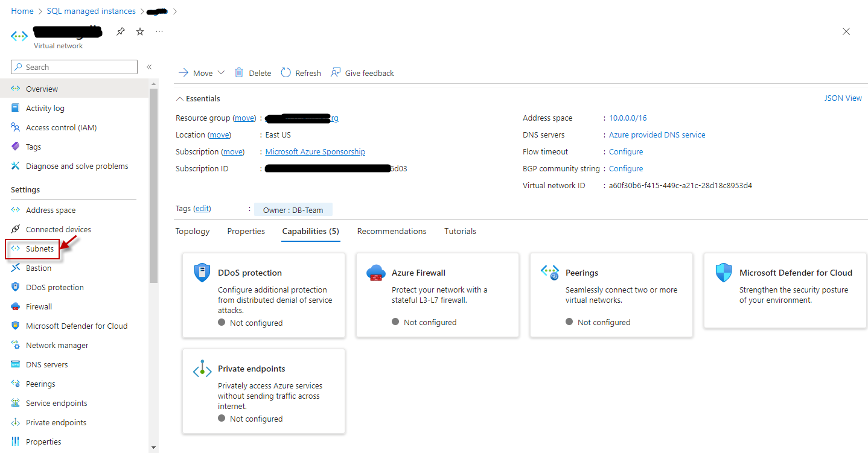Click move link next to Subscription
The image size is (868, 453).
click(233, 151)
